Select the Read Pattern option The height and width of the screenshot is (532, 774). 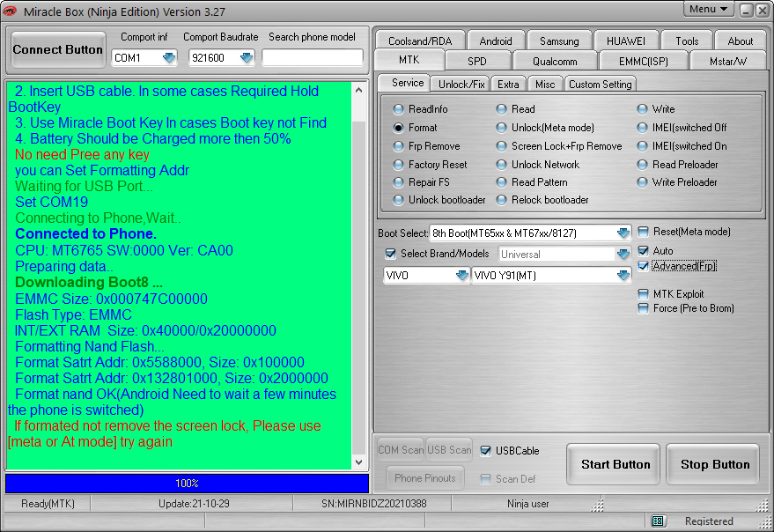click(502, 182)
